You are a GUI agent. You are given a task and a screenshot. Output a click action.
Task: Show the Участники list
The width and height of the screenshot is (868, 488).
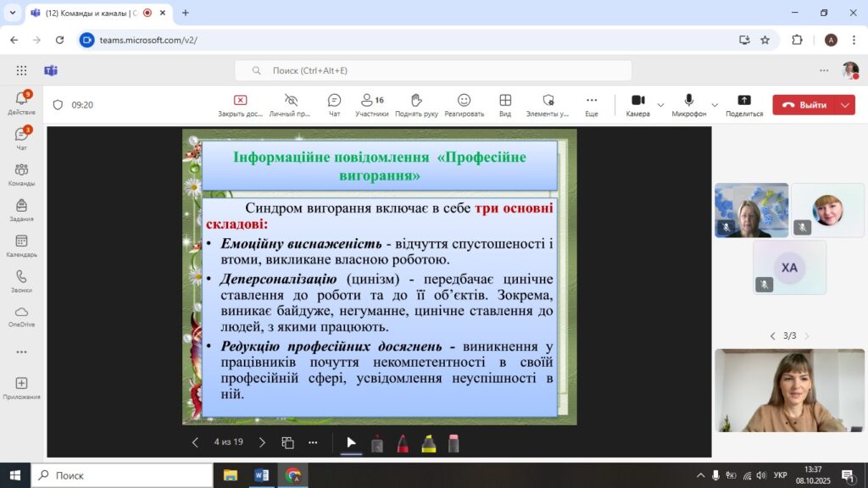tap(371, 104)
